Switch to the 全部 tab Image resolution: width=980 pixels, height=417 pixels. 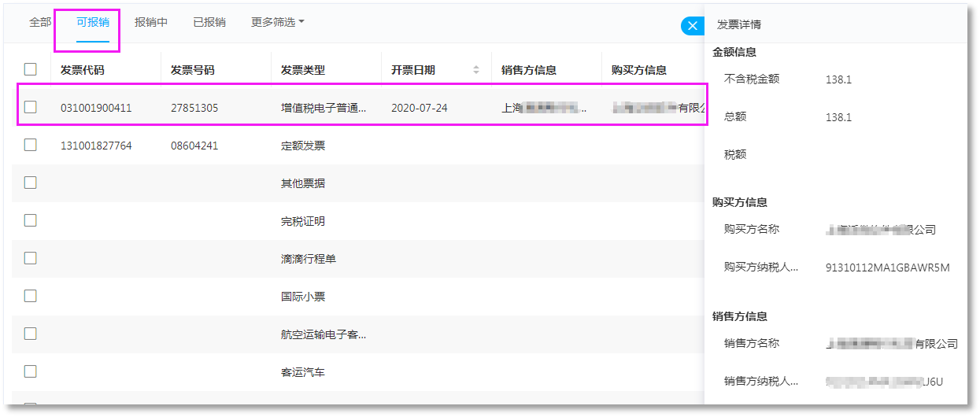click(40, 22)
